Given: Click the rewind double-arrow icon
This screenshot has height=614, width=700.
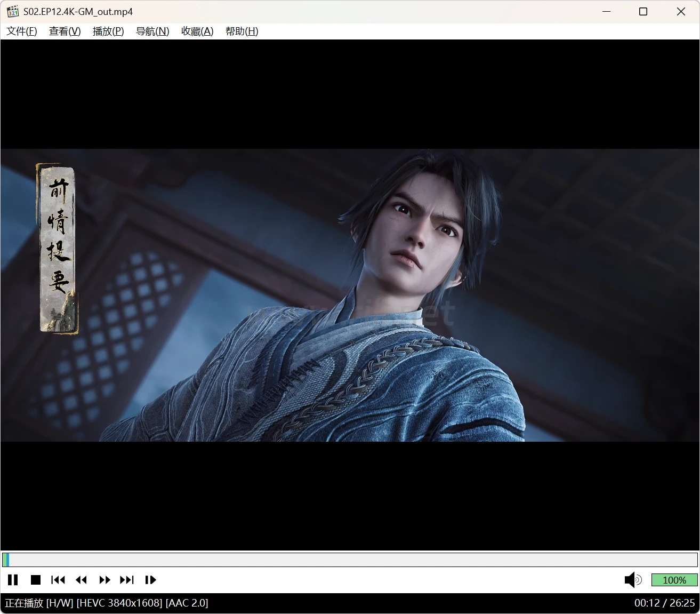Looking at the screenshot, I should pos(81,580).
